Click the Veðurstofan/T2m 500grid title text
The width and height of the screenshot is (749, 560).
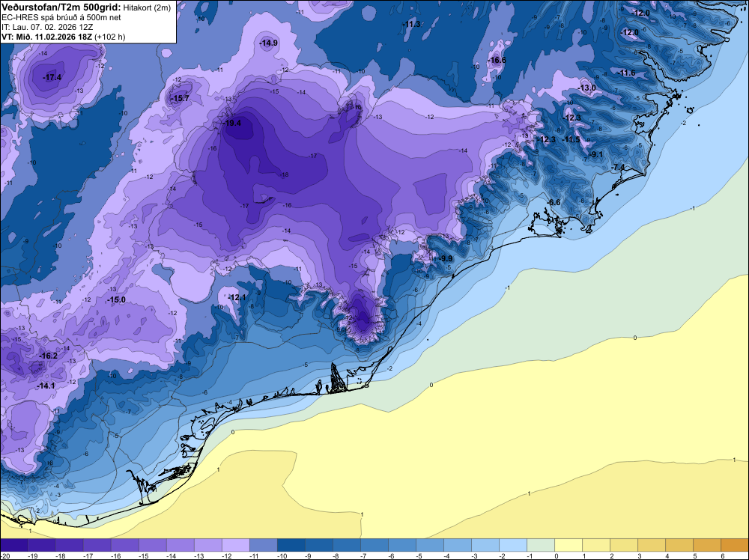[x=61, y=7]
